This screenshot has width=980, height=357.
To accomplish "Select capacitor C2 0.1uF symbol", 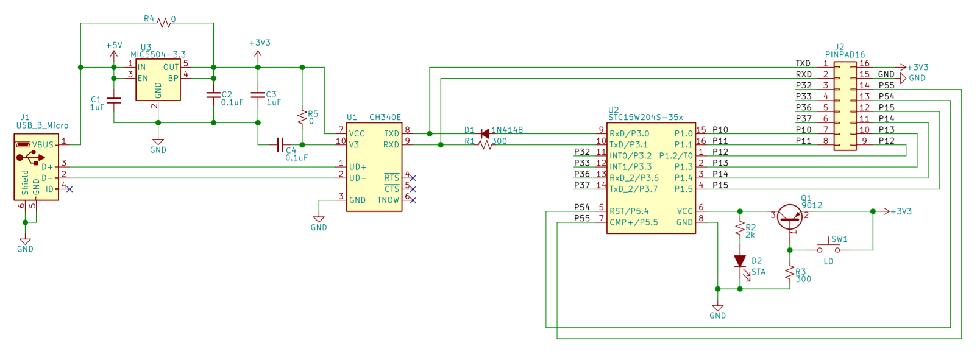I will pyautogui.click(x=213, y=95).
